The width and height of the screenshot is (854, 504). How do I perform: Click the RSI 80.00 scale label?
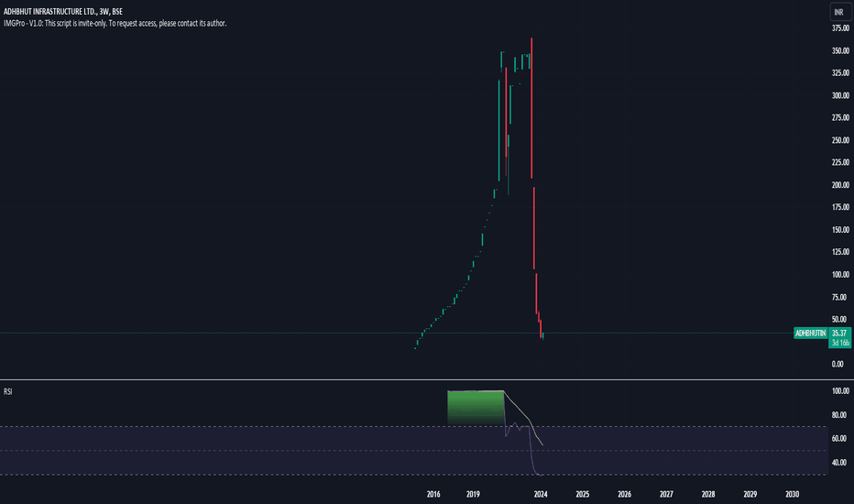click(x=839, y=415)
